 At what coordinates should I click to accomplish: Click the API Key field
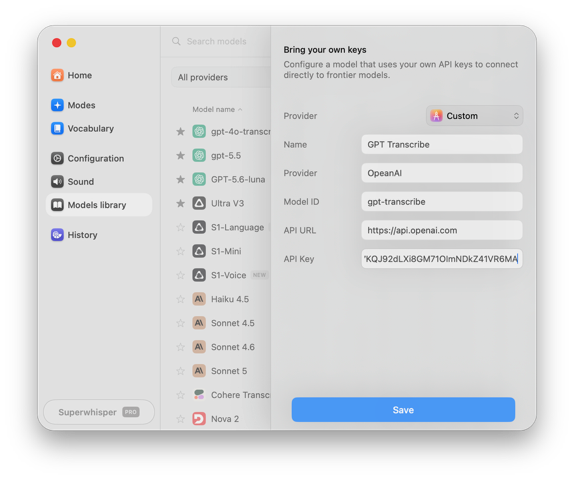tap(442, 259)
